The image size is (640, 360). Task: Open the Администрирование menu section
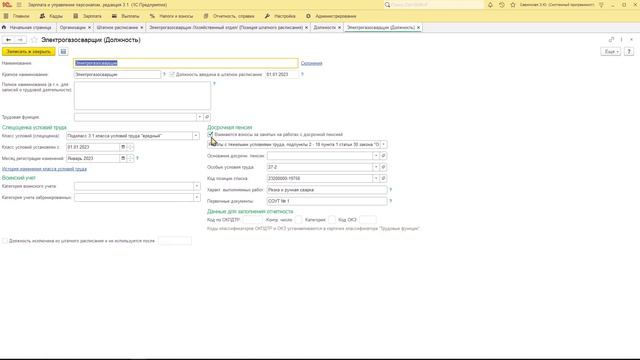(331, 16)
